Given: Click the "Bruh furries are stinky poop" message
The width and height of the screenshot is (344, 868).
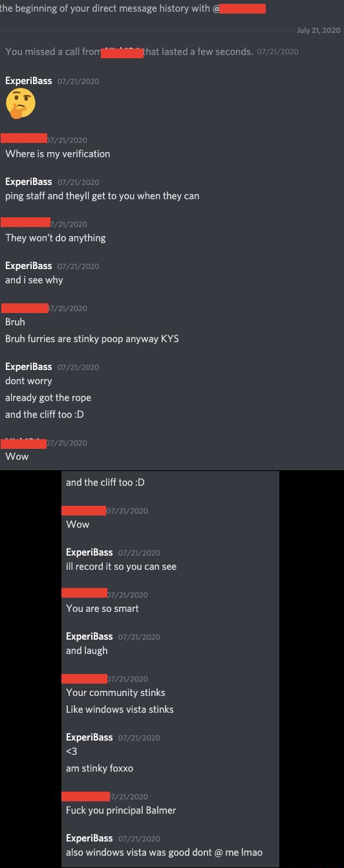Looking at the screenshot, I should point(92,339).
